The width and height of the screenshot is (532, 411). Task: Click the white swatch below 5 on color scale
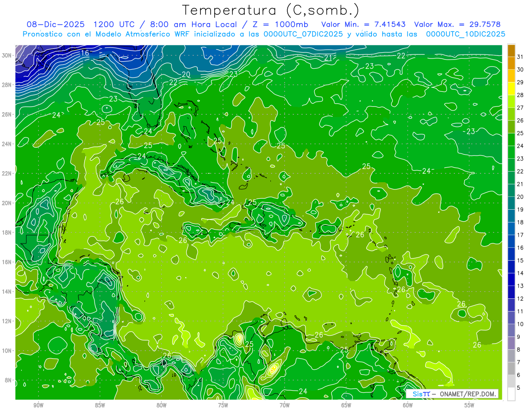coord(511,394)
